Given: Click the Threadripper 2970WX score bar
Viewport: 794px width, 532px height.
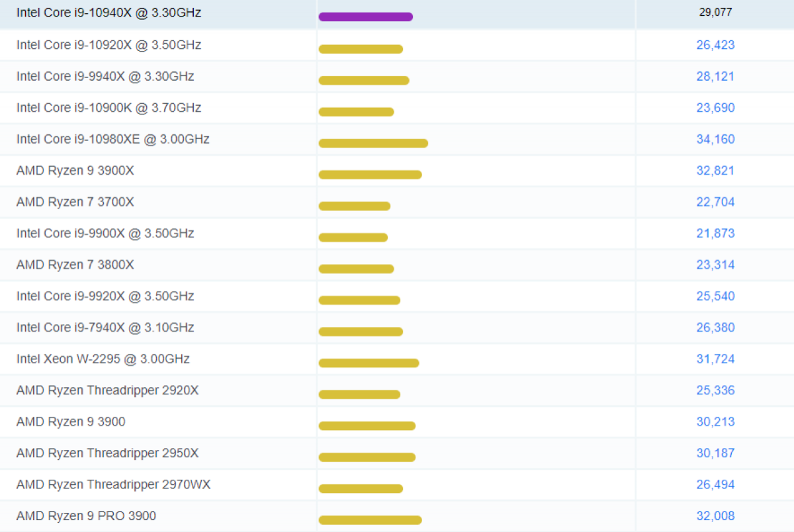Looking at the screenshot, I should pyautogui.click(x=361, y=488).
